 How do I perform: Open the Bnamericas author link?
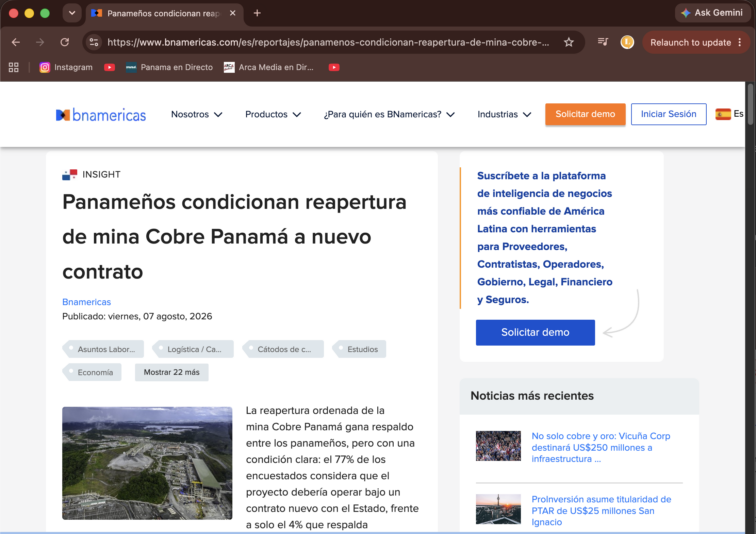[x=86, y=302]
